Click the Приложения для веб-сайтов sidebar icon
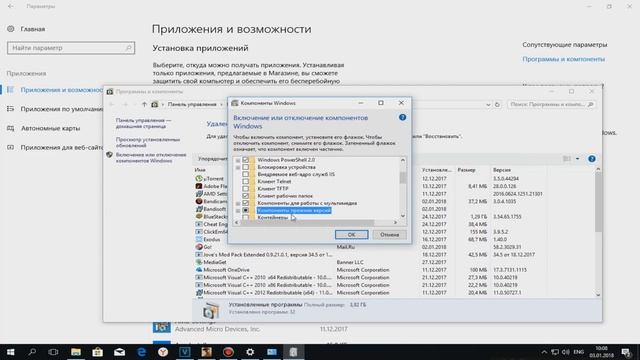640x360 pixels. click(11, 147)
